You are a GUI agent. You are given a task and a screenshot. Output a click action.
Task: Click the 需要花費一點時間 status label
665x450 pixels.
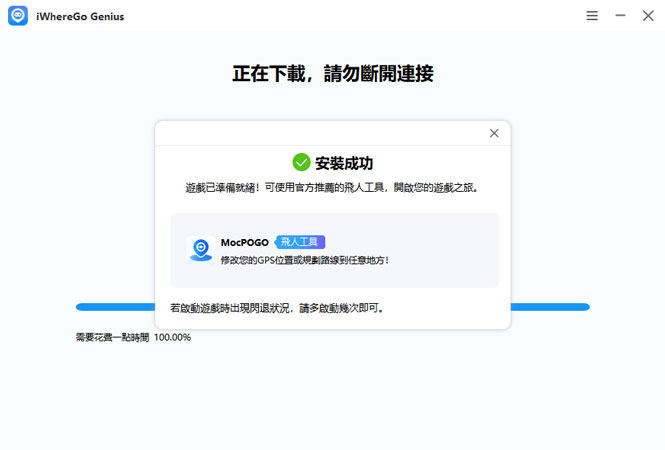point(112,338)
